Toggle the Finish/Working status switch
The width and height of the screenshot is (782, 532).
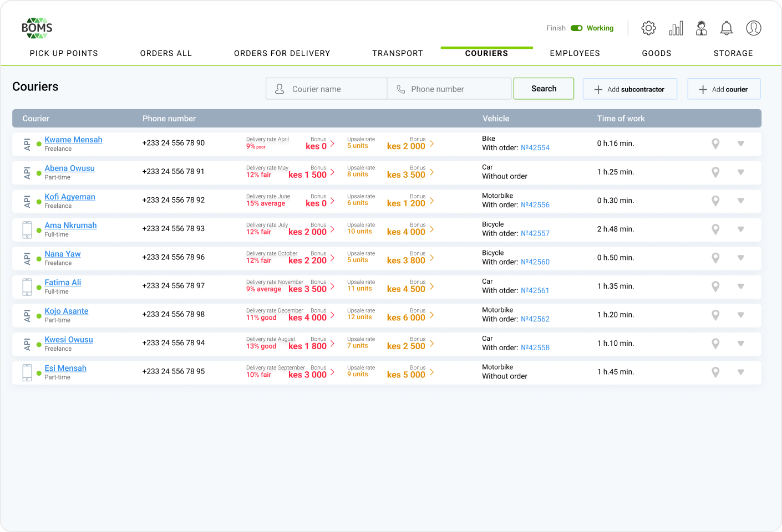coord(577,28)
